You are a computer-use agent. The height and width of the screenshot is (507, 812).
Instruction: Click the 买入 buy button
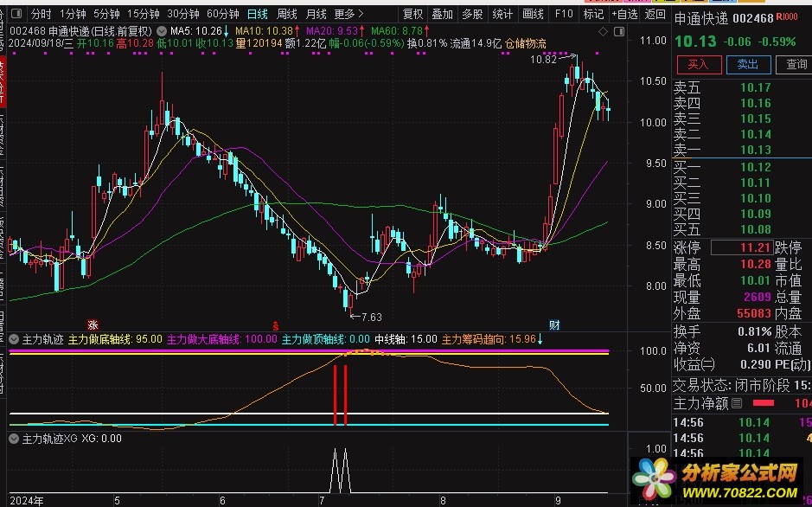click(x=699, y=64)
